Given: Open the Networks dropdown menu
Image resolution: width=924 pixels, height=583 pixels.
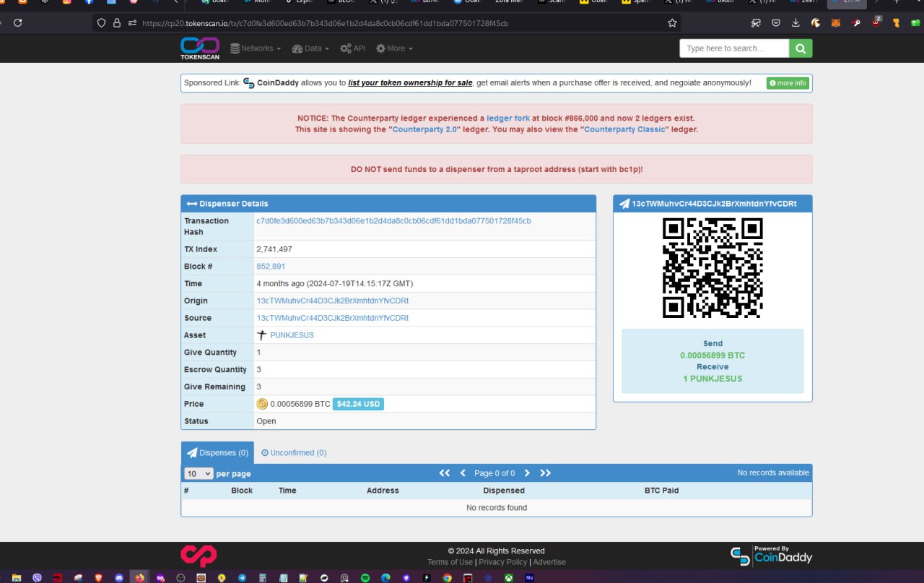Looking at the screenshot, I should pos(256,48).
